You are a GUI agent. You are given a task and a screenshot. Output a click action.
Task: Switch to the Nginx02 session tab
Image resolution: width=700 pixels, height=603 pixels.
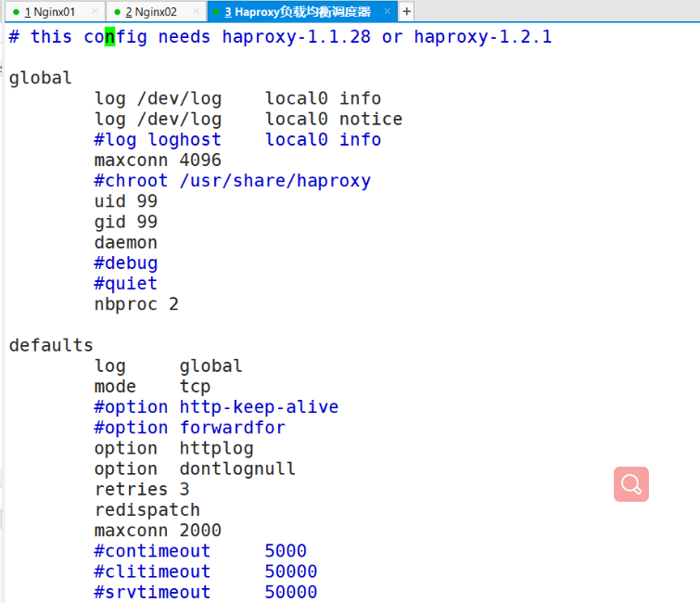coord(156,12)
